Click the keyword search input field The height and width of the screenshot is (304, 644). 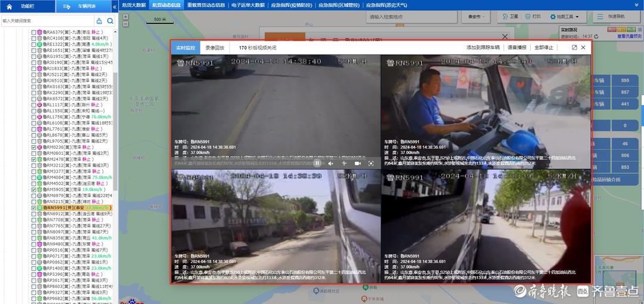pyautogui.click(x=48, y=20)
